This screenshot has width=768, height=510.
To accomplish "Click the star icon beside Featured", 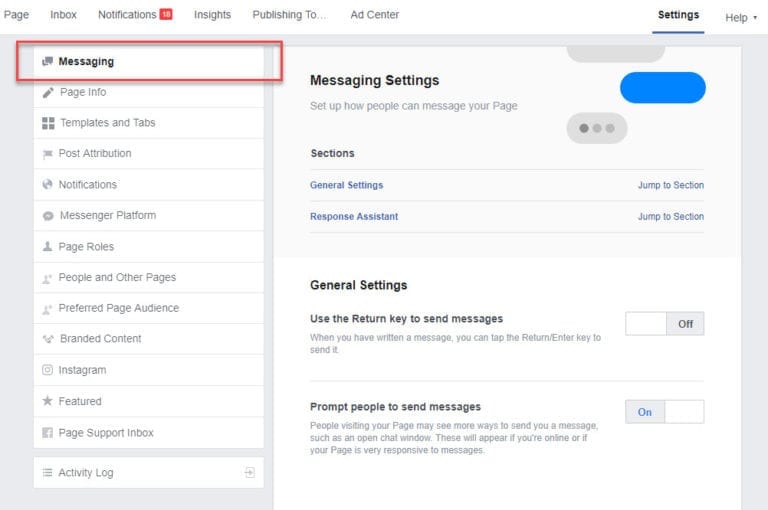I will point(48,401).
